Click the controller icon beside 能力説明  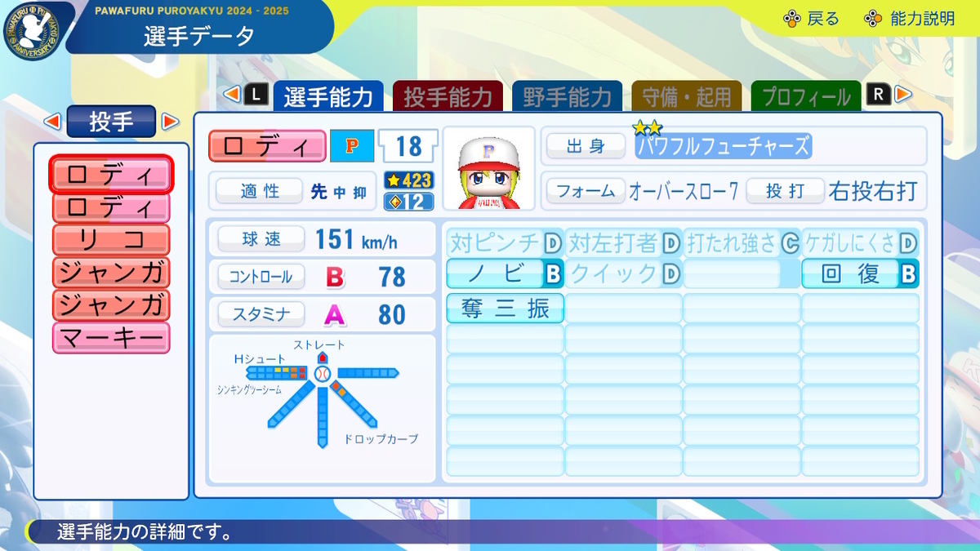click(x=873, y=18)
